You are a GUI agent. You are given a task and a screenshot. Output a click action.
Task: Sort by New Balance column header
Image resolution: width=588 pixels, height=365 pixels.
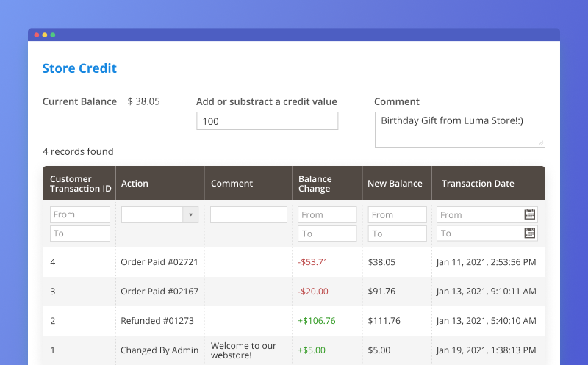click(395, 184)
